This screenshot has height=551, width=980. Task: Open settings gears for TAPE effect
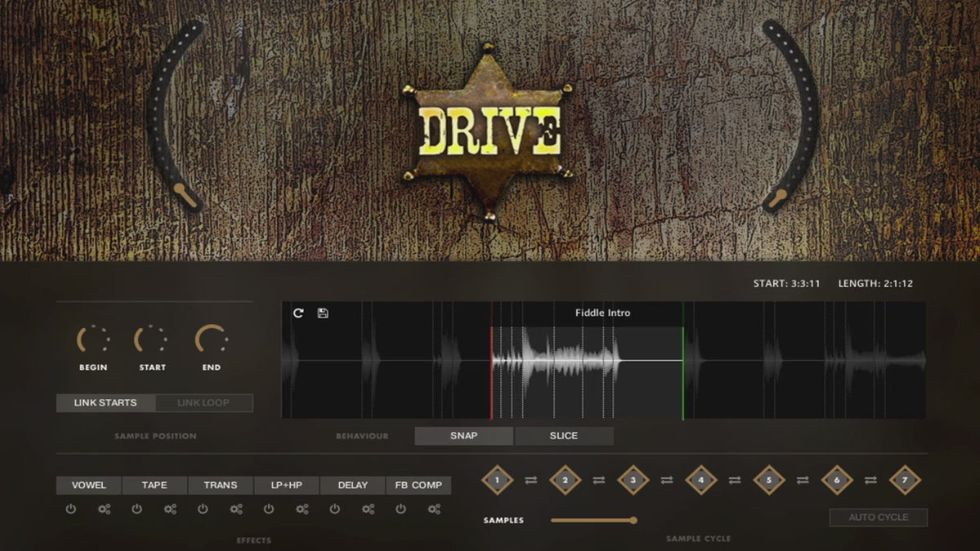tap(170, 509)
